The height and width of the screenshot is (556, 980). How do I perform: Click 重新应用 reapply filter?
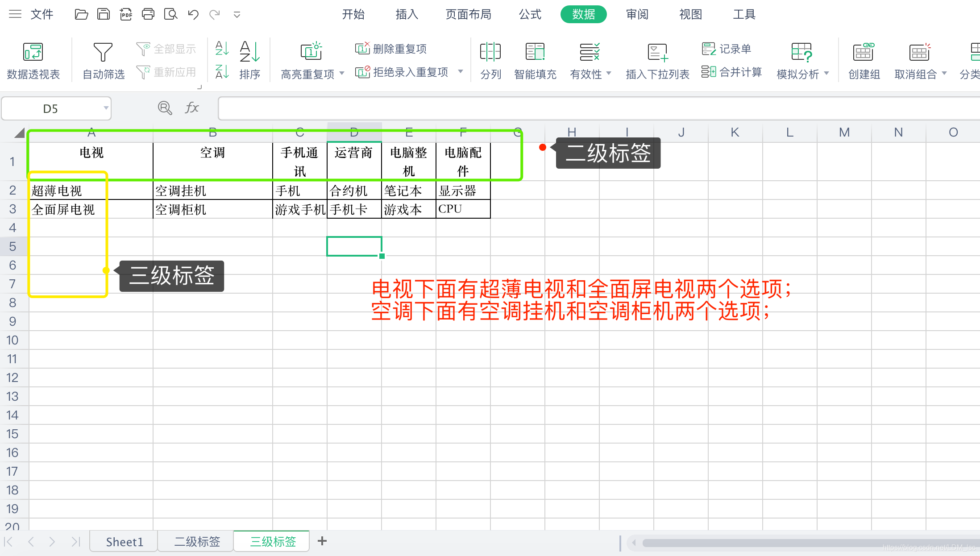(166, 72)
